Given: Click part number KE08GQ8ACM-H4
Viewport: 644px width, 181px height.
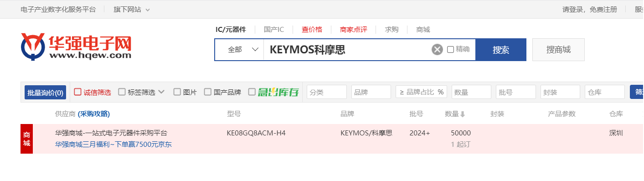Looking at the screenshot, I should pyautogui.click(x=256, y=133).
